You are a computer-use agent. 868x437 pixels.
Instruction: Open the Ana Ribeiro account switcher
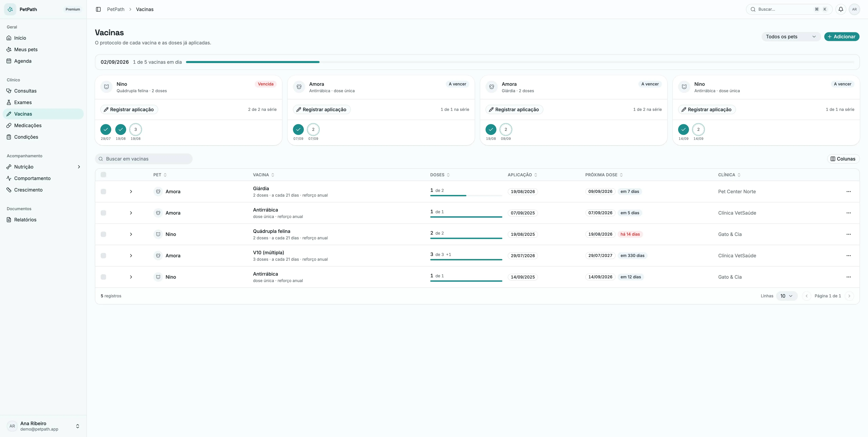43,426
